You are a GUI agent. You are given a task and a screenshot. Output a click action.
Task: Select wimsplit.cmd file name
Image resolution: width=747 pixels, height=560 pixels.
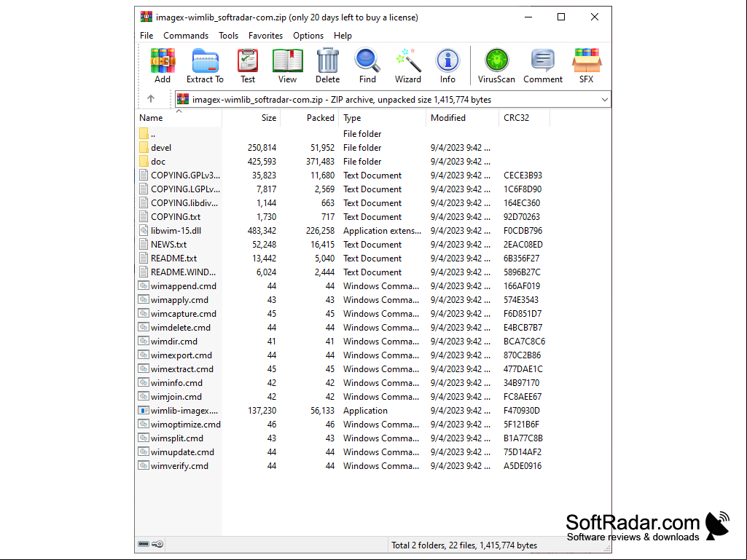click(177, 438)
